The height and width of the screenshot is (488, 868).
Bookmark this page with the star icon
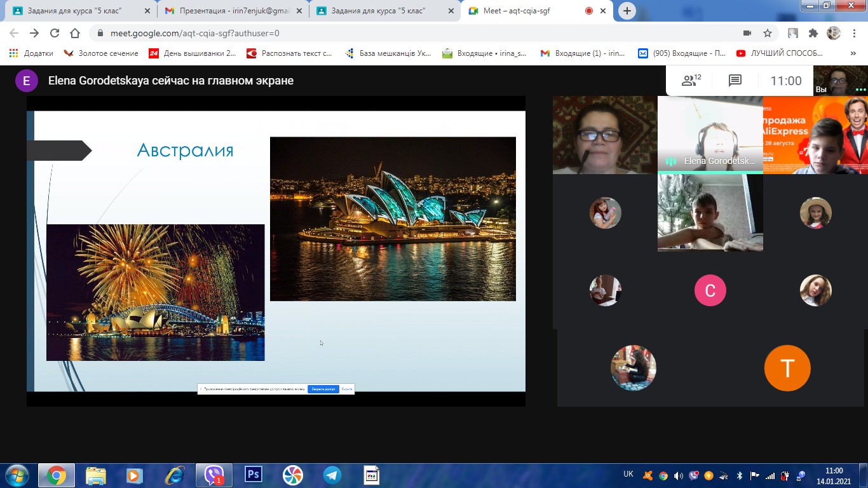coord(768,33)
